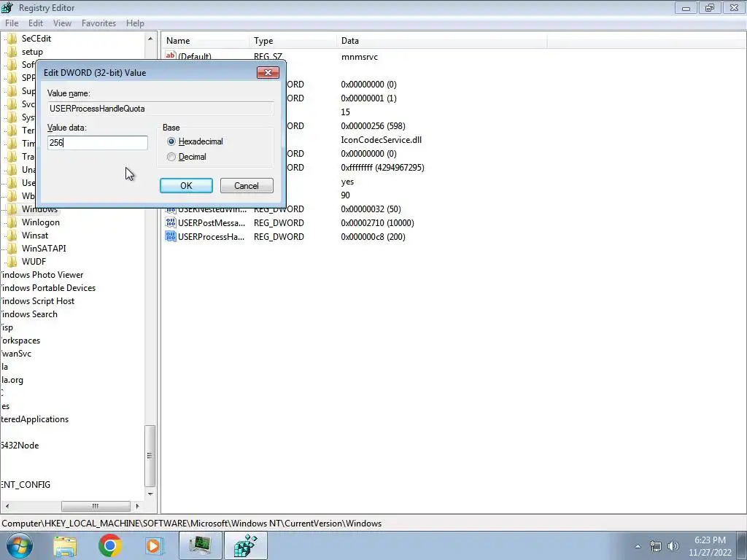747x560 pixels.
Task: Open the volume tray icon
Action: click(x=673, y=547)
